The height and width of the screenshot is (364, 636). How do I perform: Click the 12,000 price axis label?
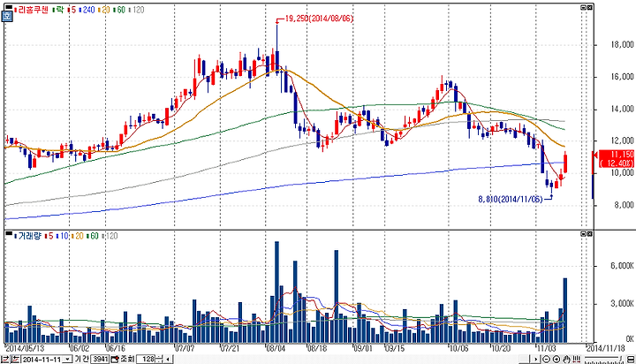[x=622, y=140]
